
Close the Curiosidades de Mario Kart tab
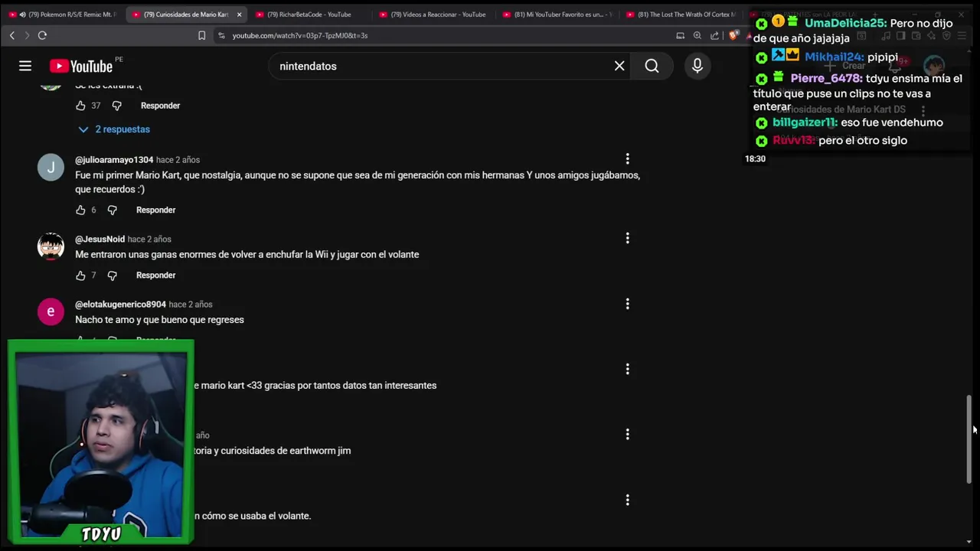[239, 15]
